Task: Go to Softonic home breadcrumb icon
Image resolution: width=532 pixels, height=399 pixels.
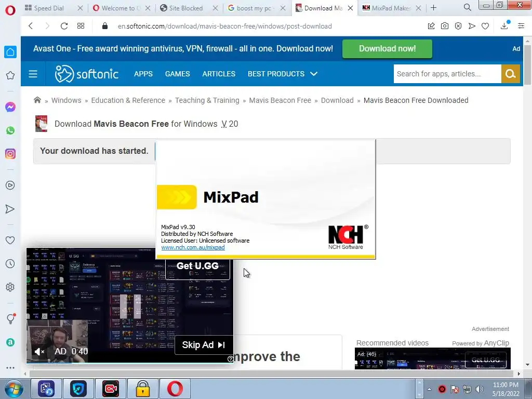Action: tap(37, 100)
